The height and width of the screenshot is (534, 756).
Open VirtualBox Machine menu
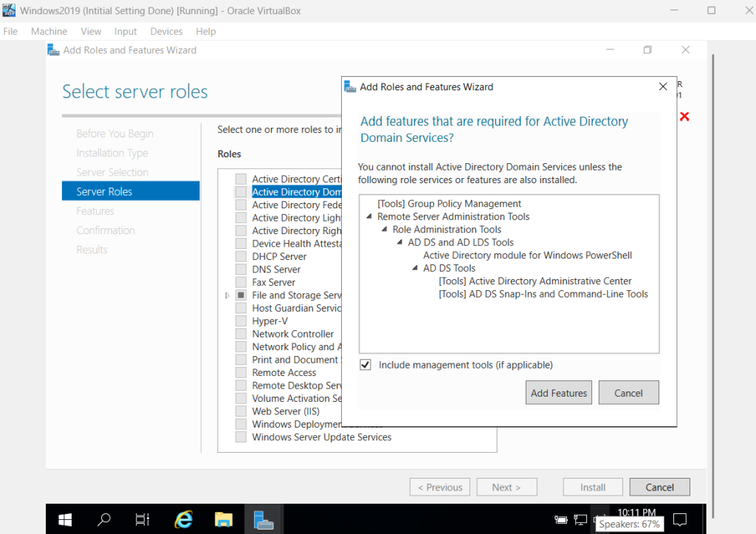[x=49, y=31]
